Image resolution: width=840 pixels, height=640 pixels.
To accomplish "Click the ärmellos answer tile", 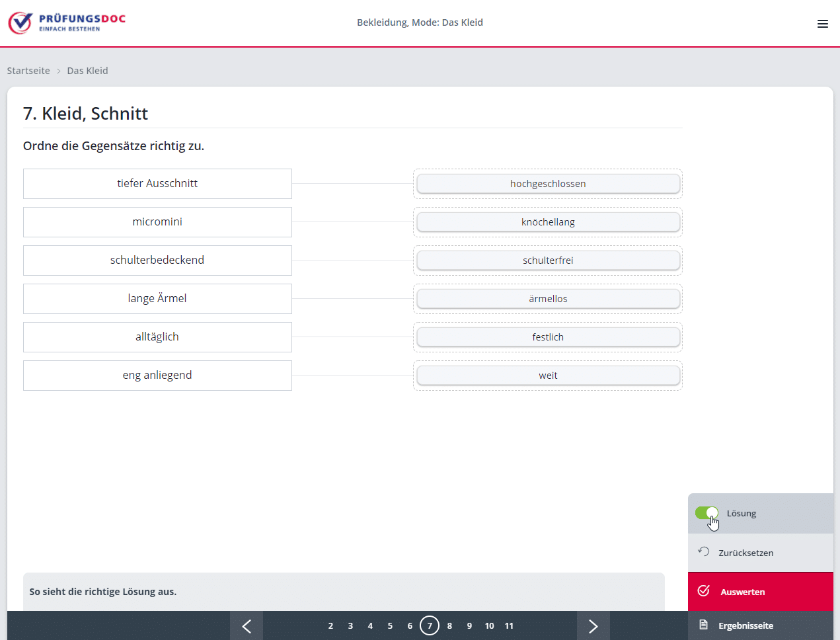I will pos(548,299).
